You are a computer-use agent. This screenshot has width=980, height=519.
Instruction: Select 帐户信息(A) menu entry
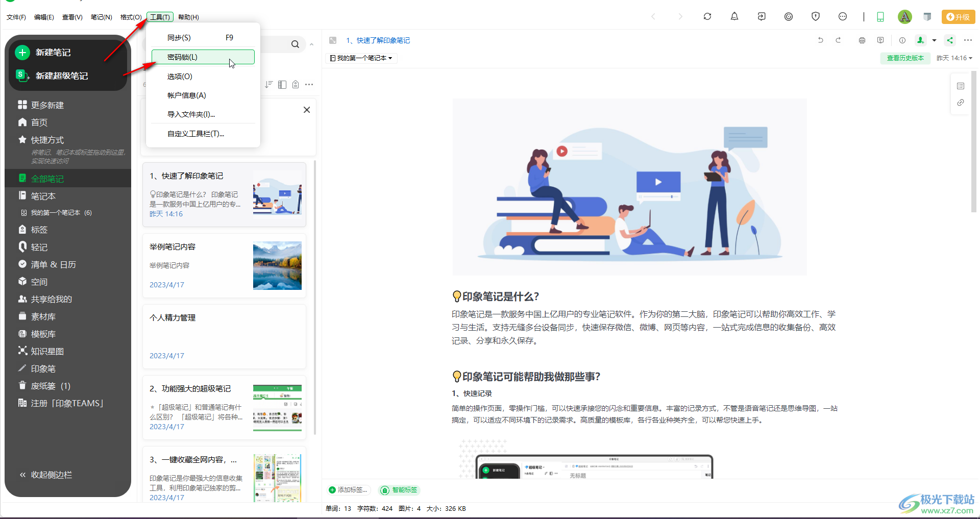[x=203, y=95]
